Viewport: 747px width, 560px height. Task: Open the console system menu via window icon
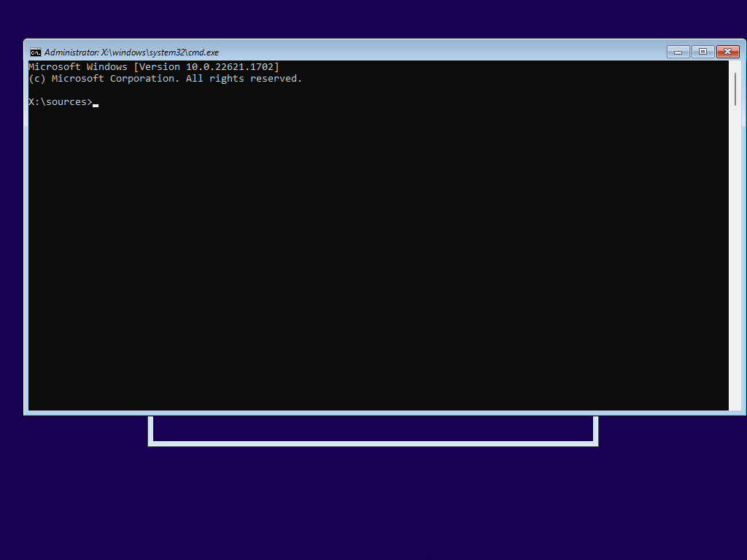(x=35, y=52)
